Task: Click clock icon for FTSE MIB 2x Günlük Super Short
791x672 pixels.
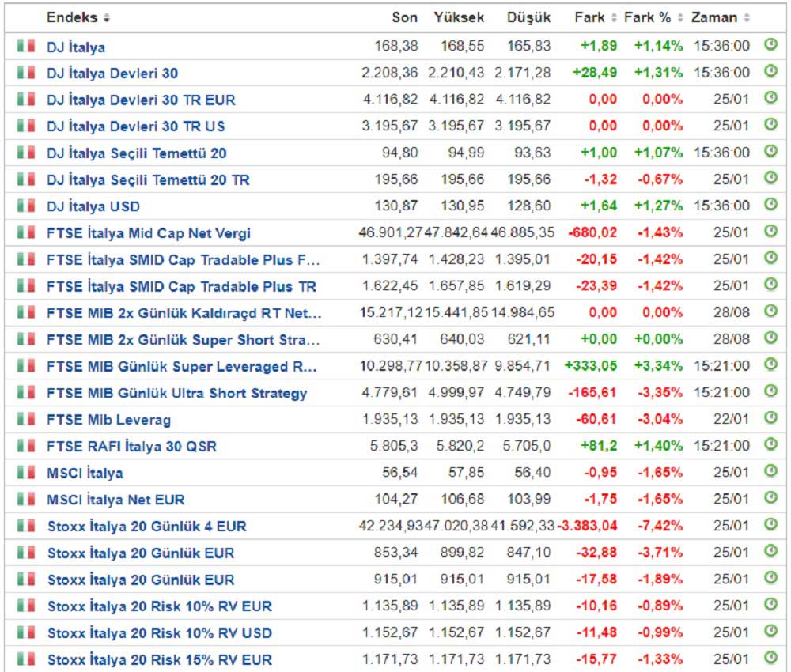Action: pyautogui.click(x=770, y=338)
